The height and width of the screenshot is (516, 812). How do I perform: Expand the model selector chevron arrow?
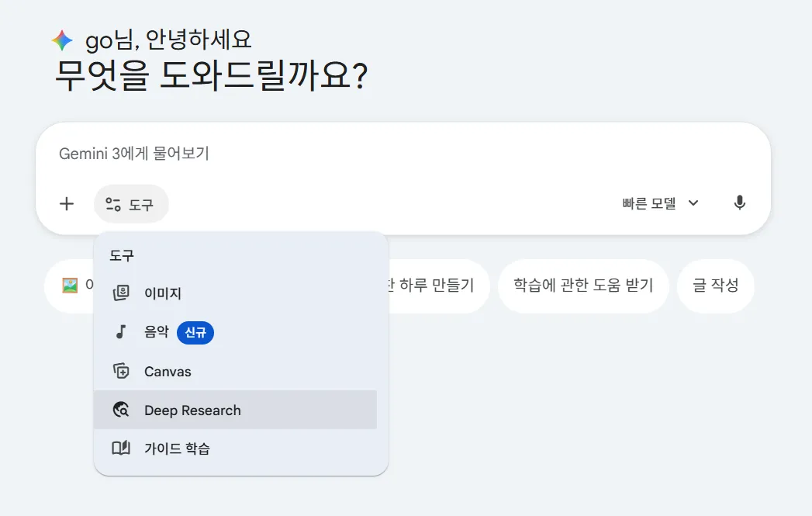click(693, 203)
